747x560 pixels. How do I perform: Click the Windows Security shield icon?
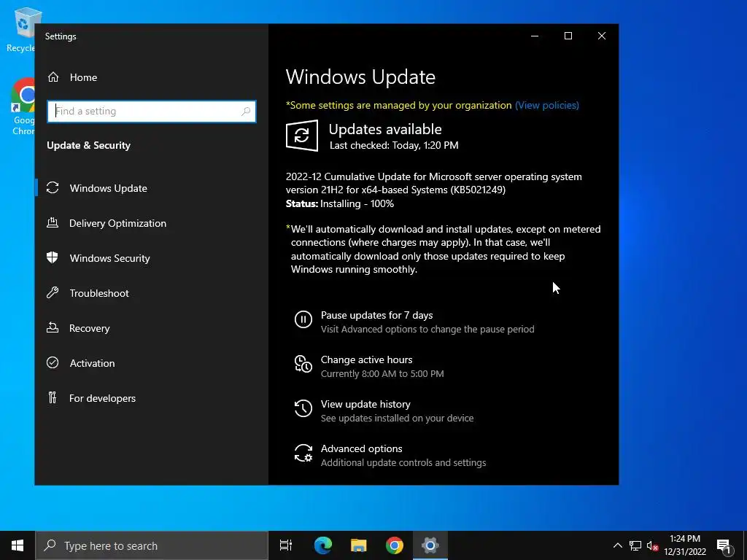click(x=53, y=257)
